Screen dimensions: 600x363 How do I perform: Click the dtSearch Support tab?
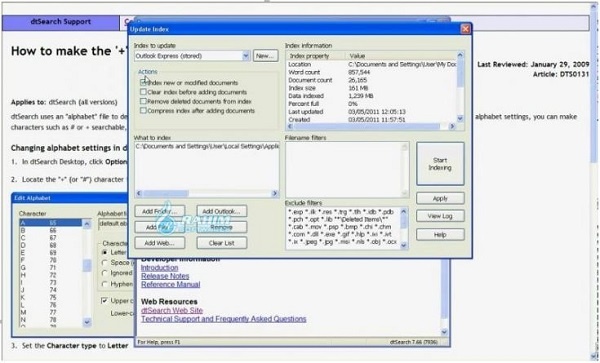click(61, 22)
